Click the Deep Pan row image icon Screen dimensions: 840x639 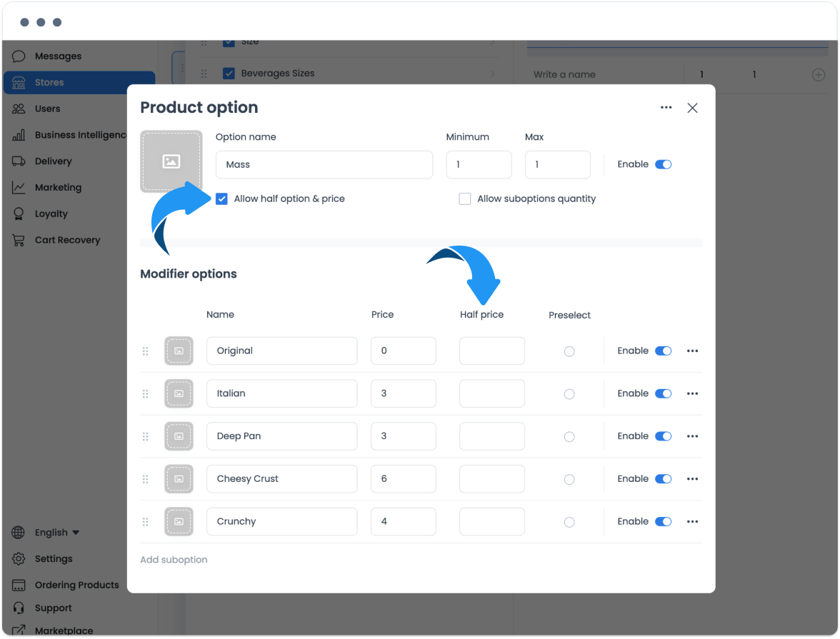click(179, 436)
